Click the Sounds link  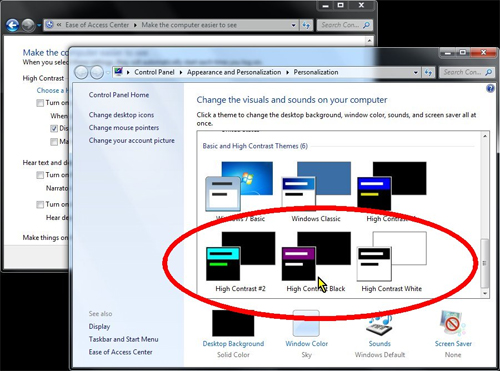click(379, 344)
